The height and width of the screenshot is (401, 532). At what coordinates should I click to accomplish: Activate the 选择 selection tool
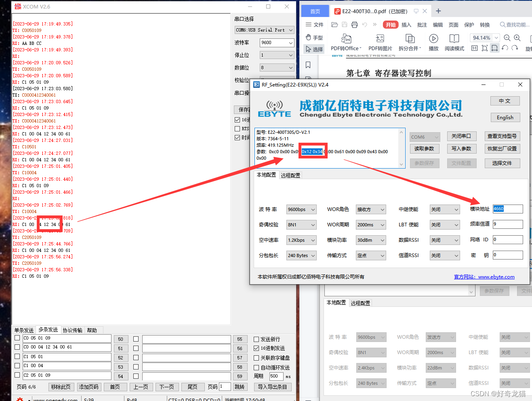coord(314,49)
